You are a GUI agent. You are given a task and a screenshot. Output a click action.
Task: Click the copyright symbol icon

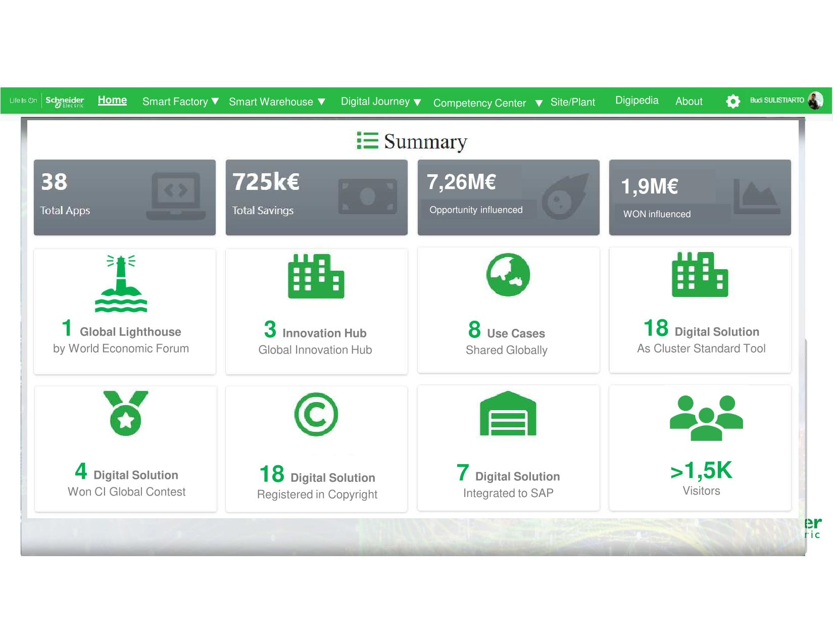pos(316,414)
